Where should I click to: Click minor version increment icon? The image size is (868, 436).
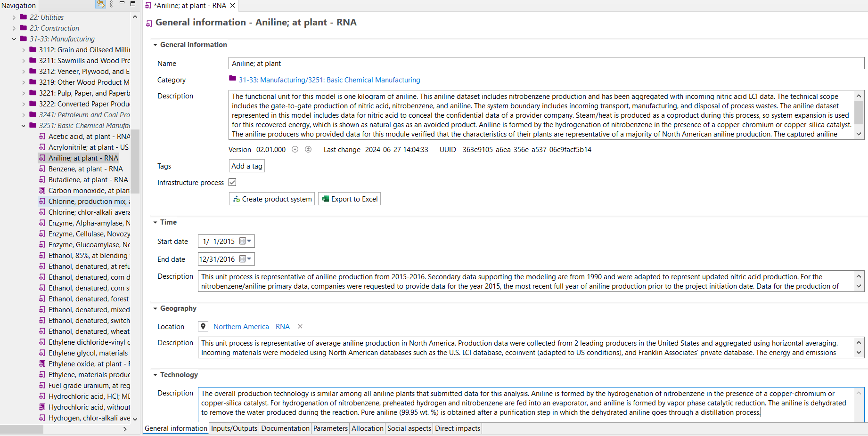tap(295, 149)
